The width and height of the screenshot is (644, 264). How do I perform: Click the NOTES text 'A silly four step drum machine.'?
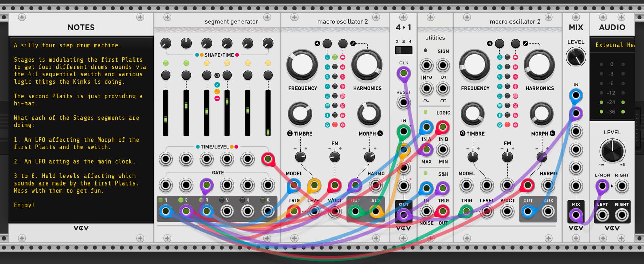pos(68,45)
